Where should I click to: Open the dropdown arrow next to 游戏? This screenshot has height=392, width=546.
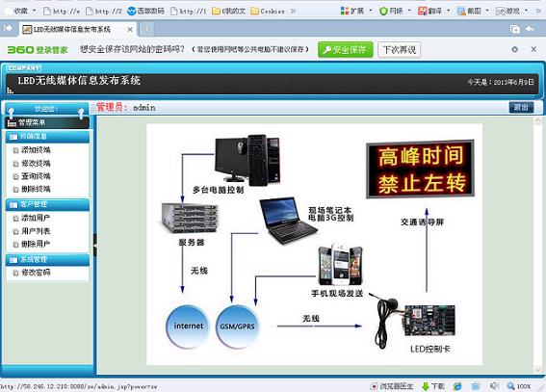(526, 11)
